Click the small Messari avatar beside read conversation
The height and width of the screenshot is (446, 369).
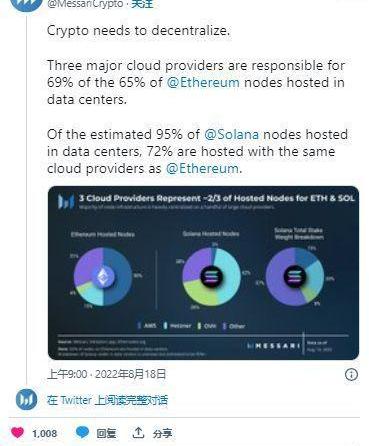click(26, 399)
